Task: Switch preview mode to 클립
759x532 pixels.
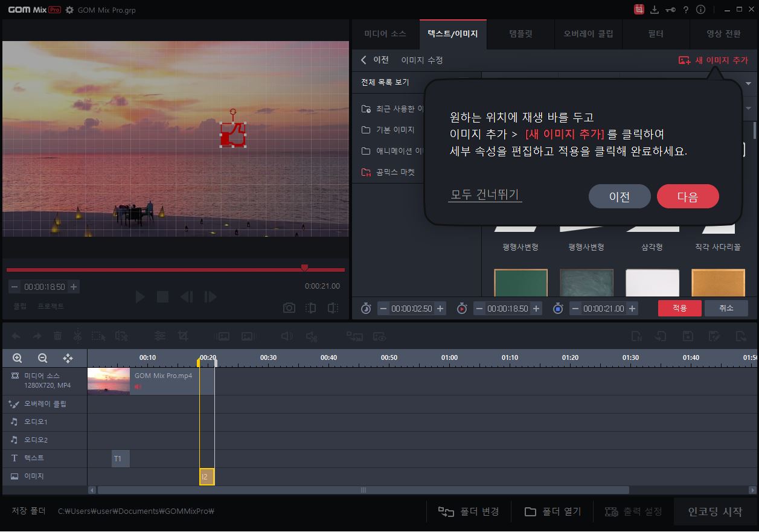Action: (x=20, y=306)
